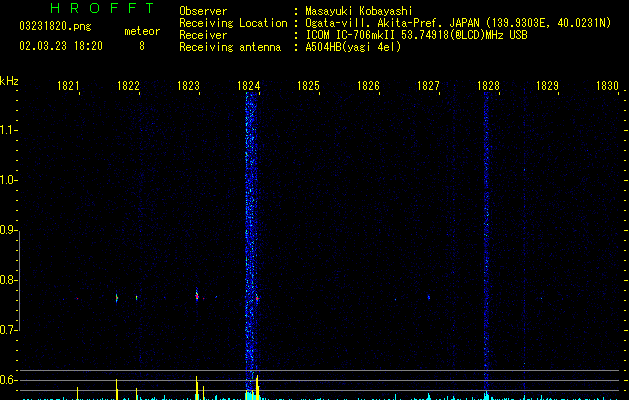This screenshot has height=400, width=629.
Task: Click the 1825 time axis mark
Action: click(x=308, y=86)
